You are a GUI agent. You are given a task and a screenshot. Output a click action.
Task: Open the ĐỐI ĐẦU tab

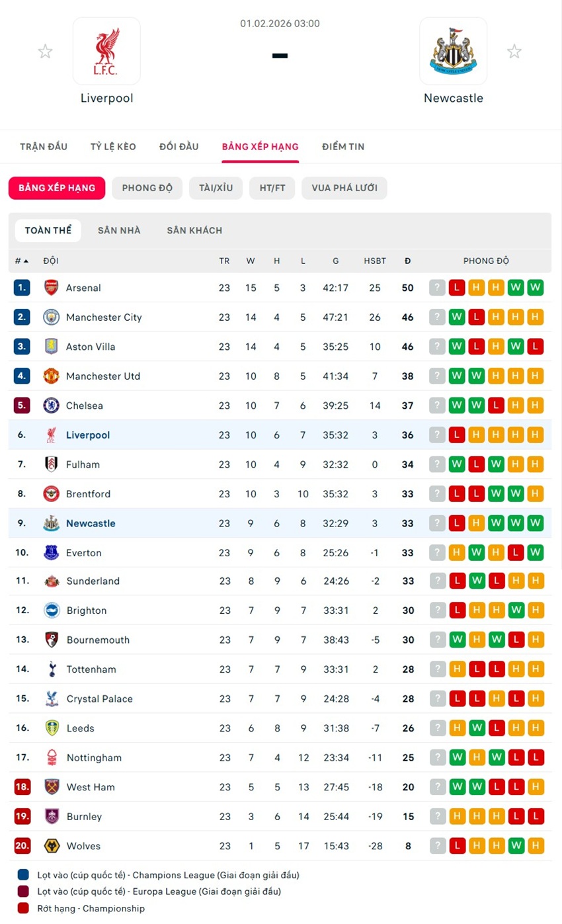pos(179,147)
